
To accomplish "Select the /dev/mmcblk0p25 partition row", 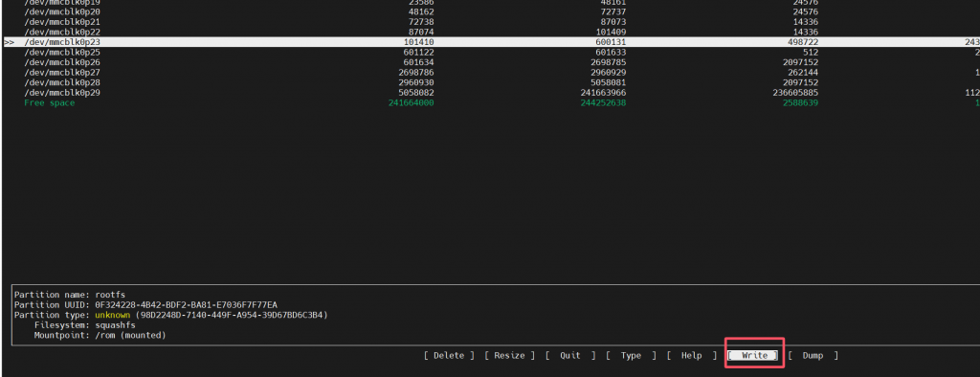I will click(491, 53).
